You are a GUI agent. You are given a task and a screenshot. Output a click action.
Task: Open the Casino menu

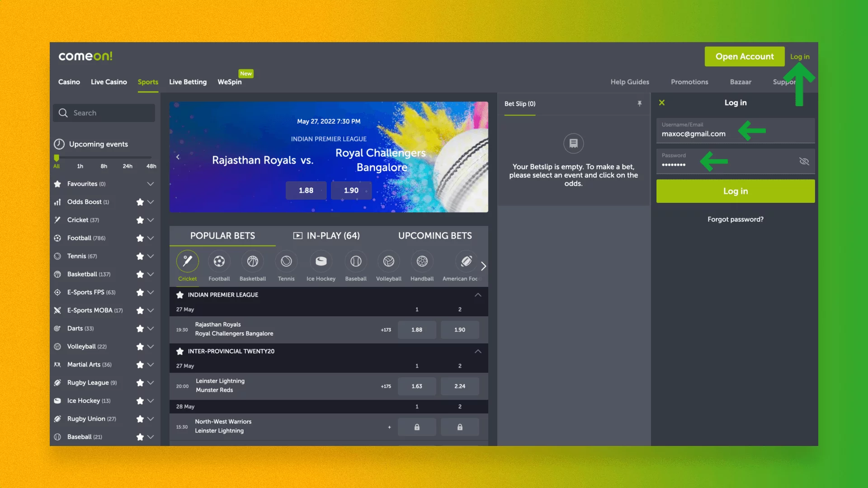click(x=69, y=82)
